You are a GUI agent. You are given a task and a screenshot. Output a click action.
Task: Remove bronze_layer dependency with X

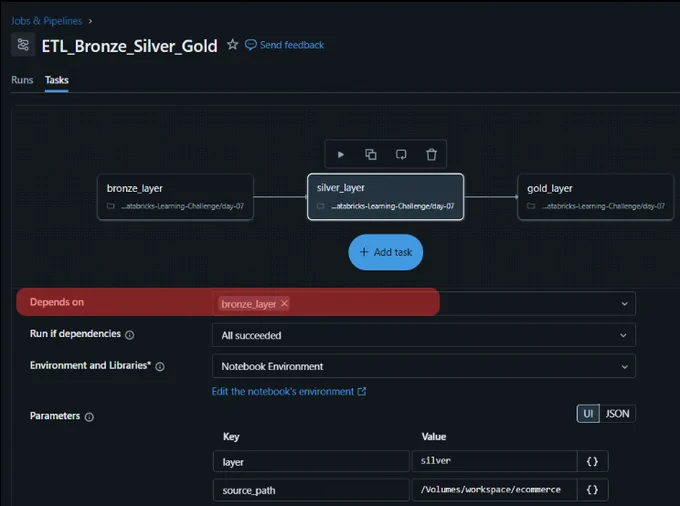(284, 304)
